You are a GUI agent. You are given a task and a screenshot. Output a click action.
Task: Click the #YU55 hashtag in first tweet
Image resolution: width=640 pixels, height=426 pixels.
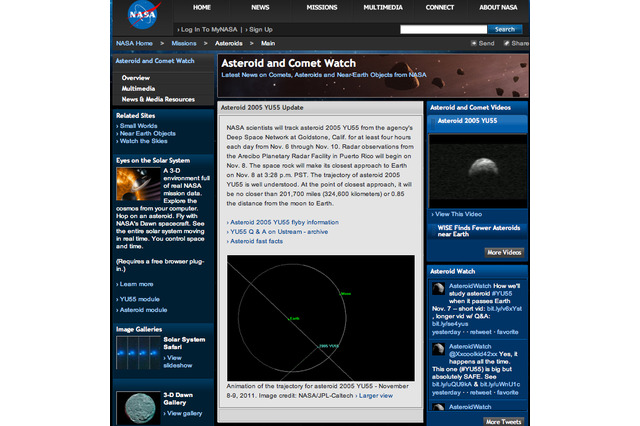tap(502, 293)
